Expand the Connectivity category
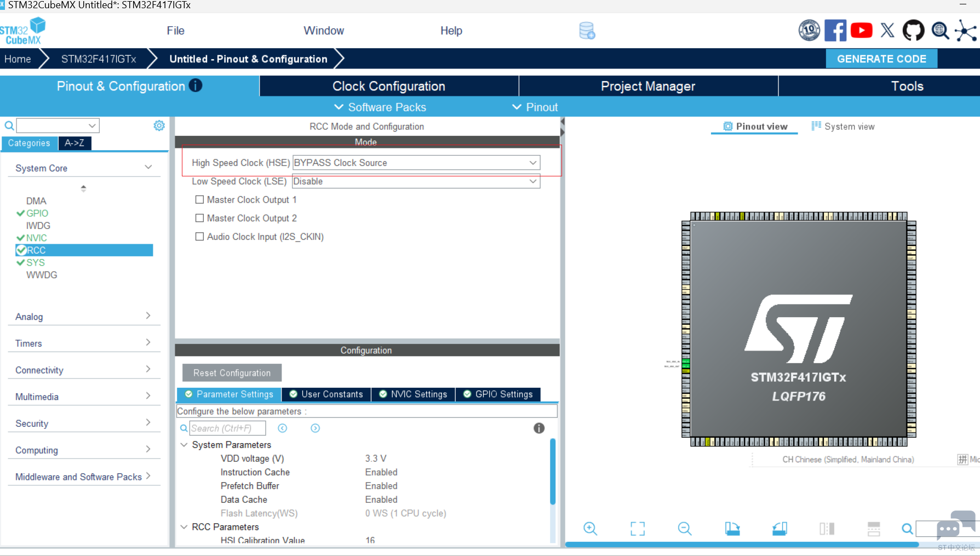Screen dimensions: 980x556 pos(148,369)
